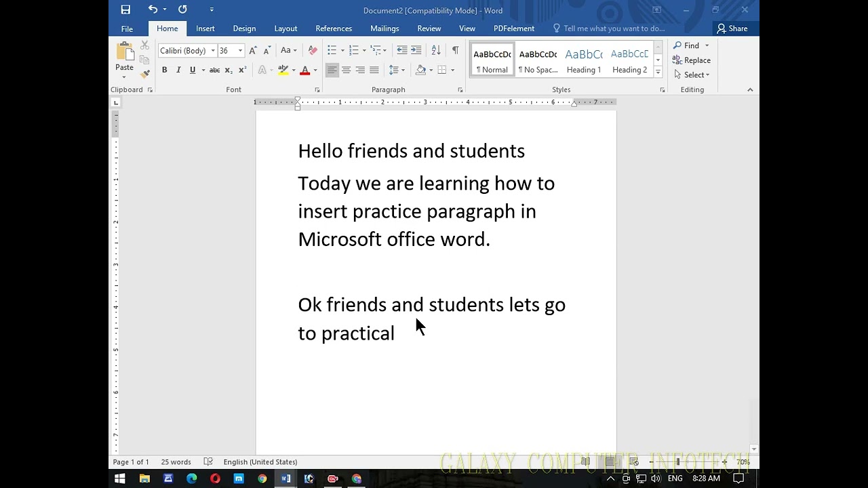Click the Numbering list icon
Image resolution: width=868 pixels, height=488 pixels.
pyautogui.click(x=353, y=51)
